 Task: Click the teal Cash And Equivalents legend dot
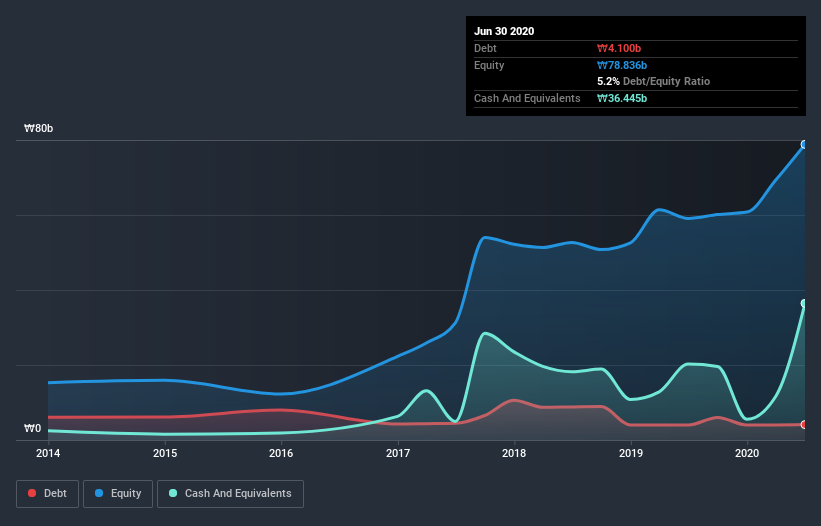tap(173, 493)
